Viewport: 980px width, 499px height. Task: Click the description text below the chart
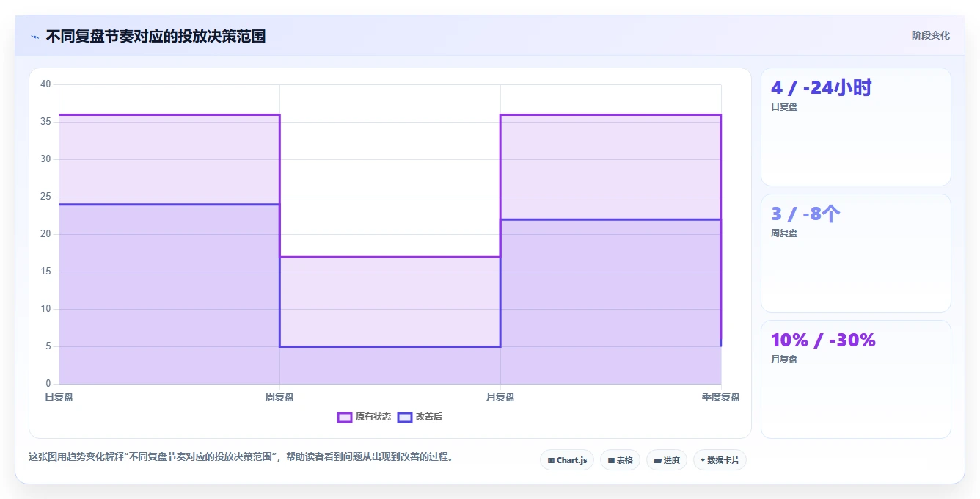point(243,456)
